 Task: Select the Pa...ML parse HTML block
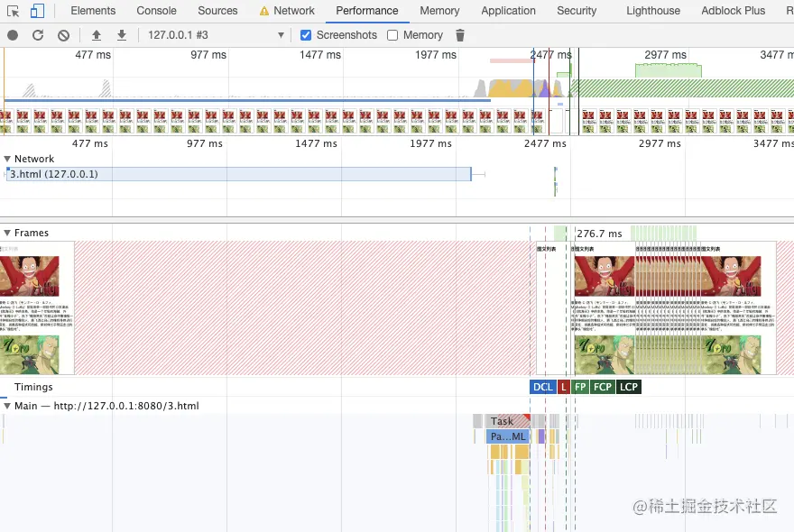point(508,436)
